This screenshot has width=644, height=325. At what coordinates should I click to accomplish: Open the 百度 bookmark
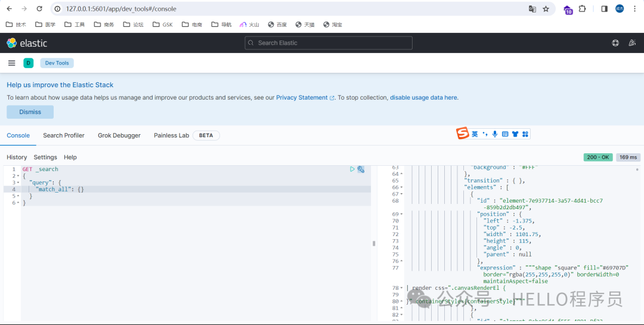point(277,24)
